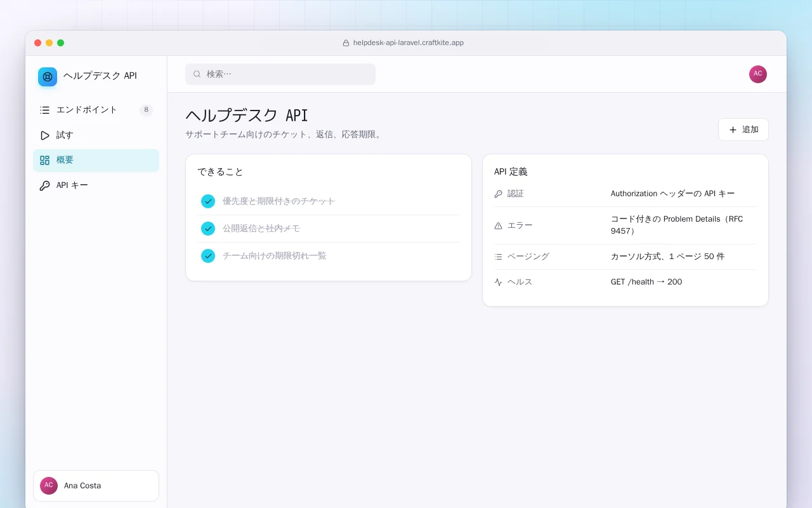Click the API キー key icon
The image size is (812, 508).
tap(44, 185)
